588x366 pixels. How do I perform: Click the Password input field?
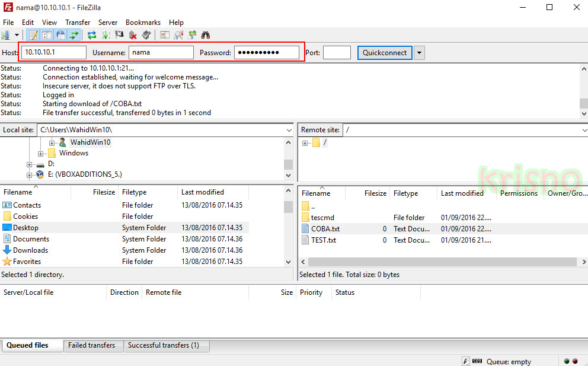point(267,53)
